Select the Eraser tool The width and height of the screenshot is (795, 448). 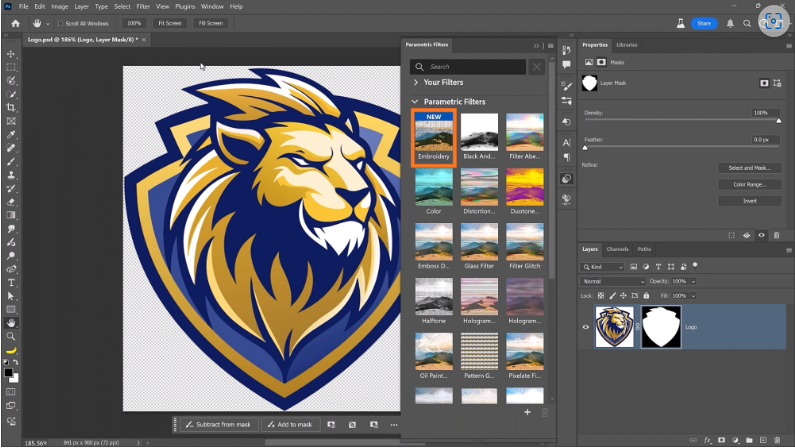(11, 202)
